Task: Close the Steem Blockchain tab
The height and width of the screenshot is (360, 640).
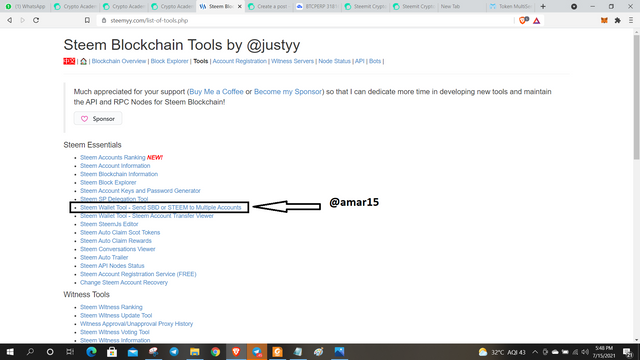Action: pos(240,7)
